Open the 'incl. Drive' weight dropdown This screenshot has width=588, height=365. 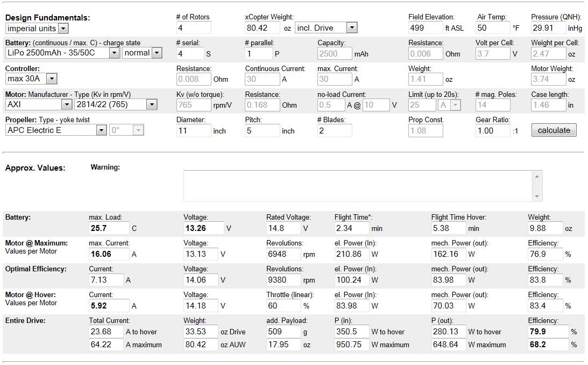pyautogui.click(x=326, y=28)
